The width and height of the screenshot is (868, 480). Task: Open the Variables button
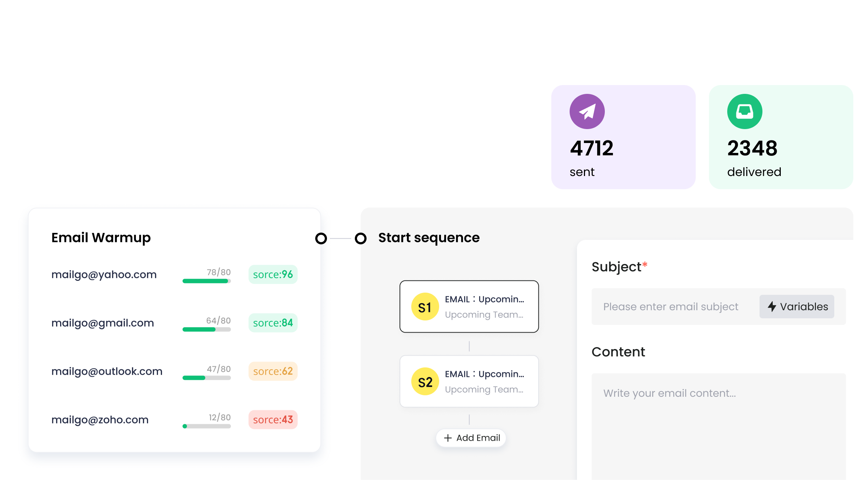tap(797, 307)
